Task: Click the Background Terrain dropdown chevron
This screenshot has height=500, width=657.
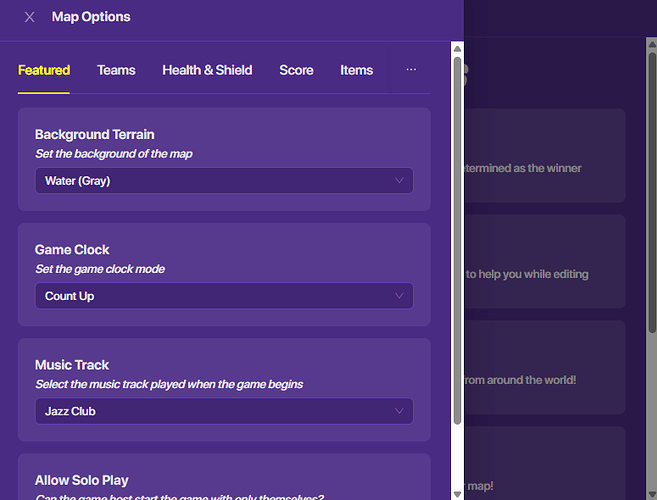Action: pos(399,181)
